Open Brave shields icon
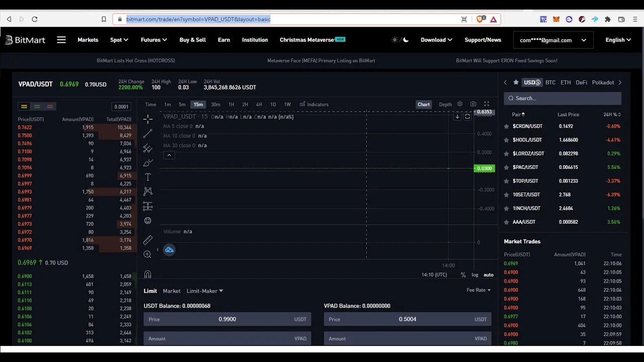The height and width of the screenshot is (362, 644). click(x=480, y=19)
